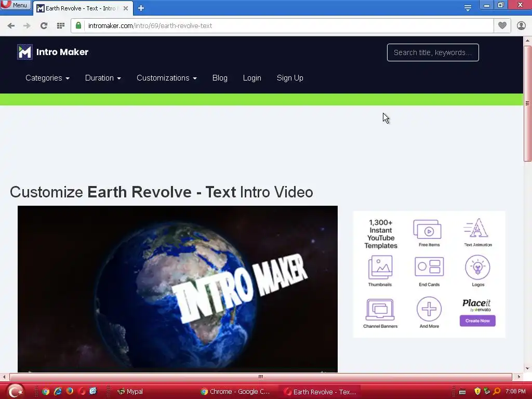532x399 pixels.
Task: Click the Intro Maker site name
Action: point(62,52)
